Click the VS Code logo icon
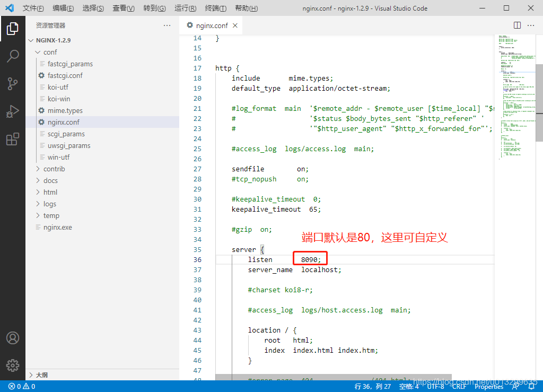 [x=10, y=7]
